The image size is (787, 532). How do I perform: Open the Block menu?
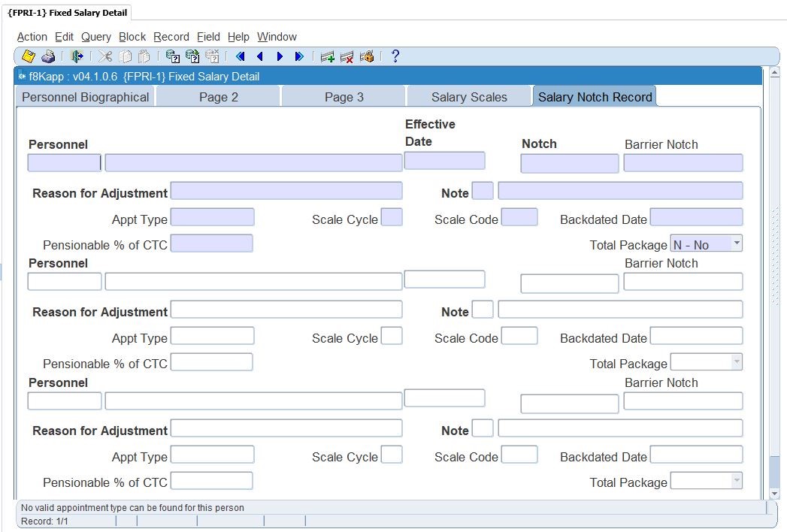(132, 37)
